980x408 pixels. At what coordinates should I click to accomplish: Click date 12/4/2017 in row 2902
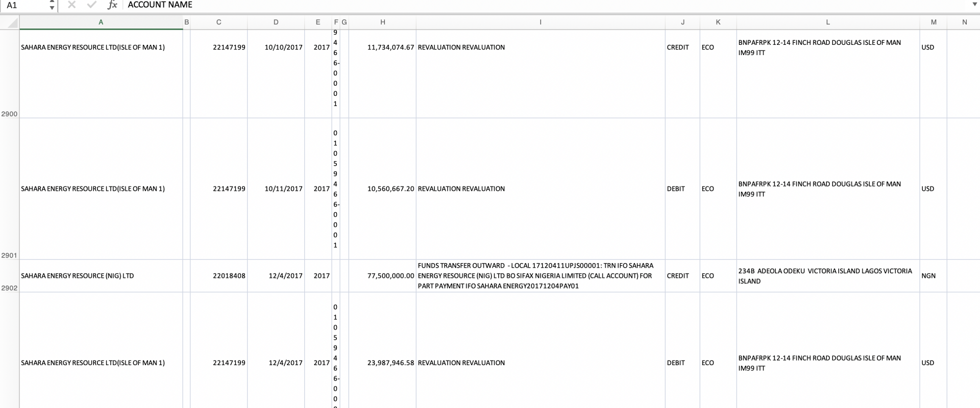[x=276, y=276]
